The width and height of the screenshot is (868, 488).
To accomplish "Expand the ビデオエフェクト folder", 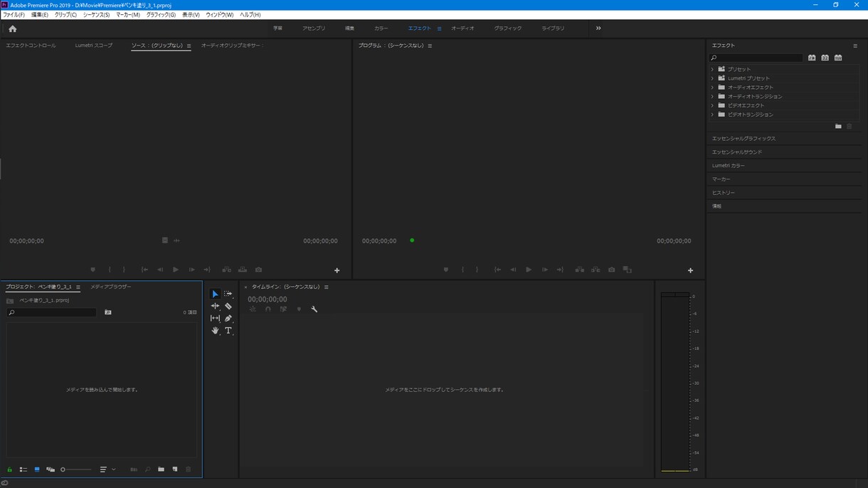I will coord(712,105).
